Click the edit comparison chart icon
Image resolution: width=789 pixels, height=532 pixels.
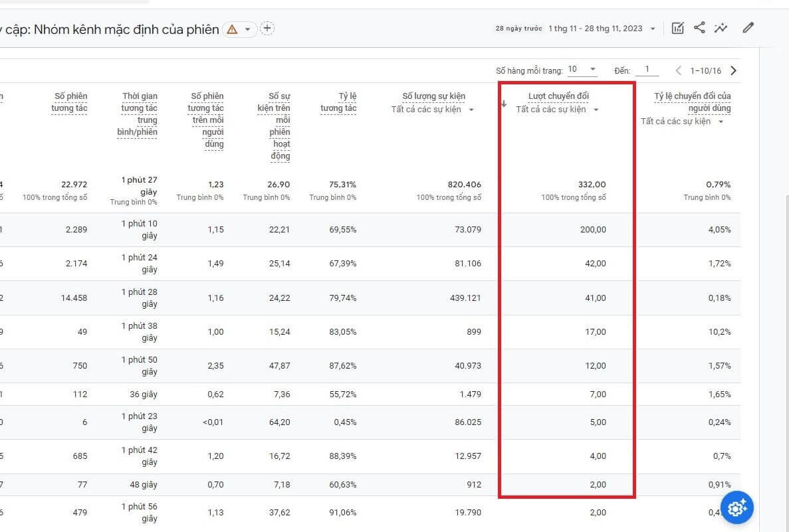pyautogui.click(x=677, y=28)
